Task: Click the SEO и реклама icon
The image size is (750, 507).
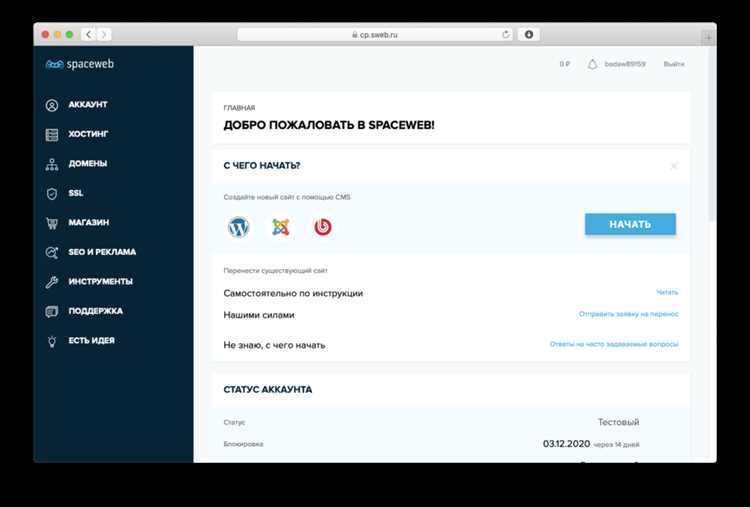Action: (52, 253)
